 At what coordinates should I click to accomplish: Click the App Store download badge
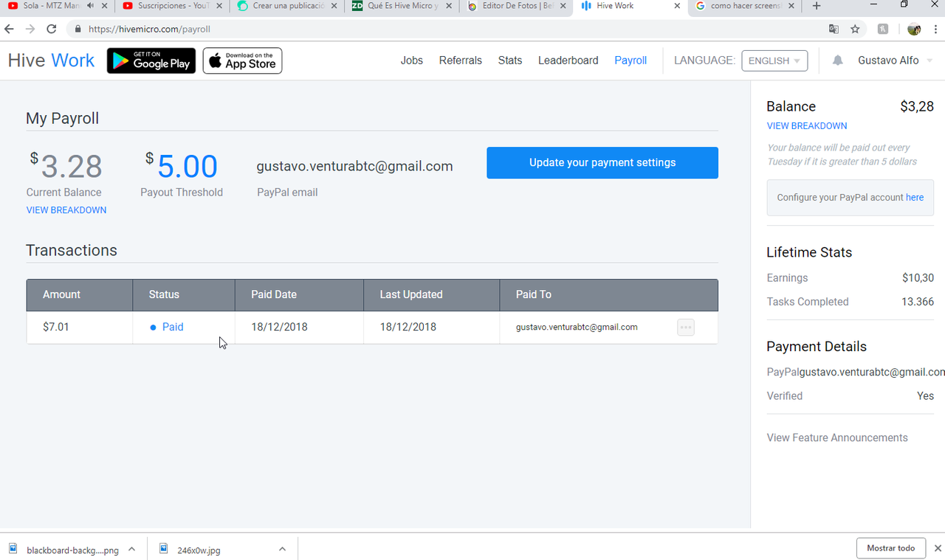pos(242,61)
